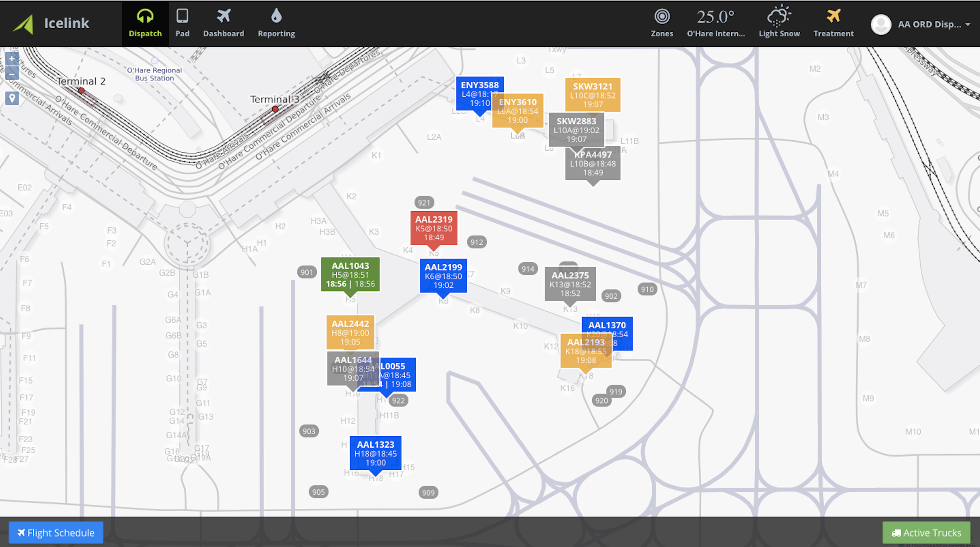Click zone badge 902
Viewport: 980px width, 547px height.
pos(611,296)
